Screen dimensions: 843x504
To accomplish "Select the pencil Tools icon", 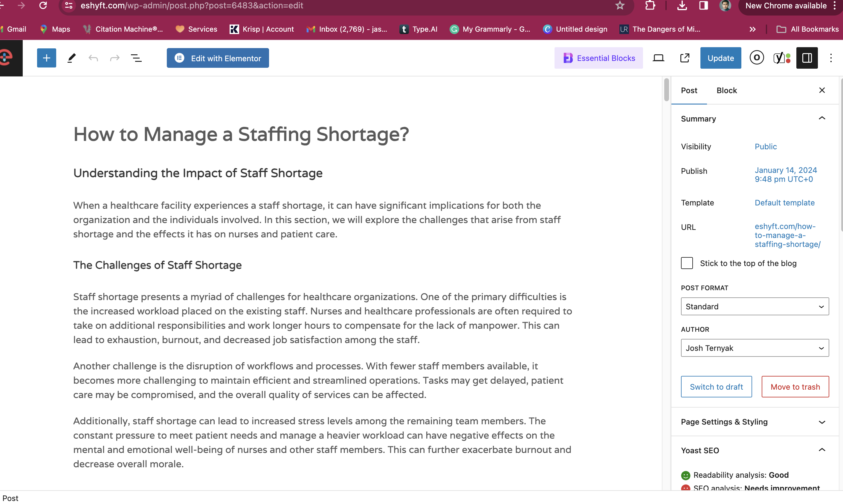I will click(71, 58).
